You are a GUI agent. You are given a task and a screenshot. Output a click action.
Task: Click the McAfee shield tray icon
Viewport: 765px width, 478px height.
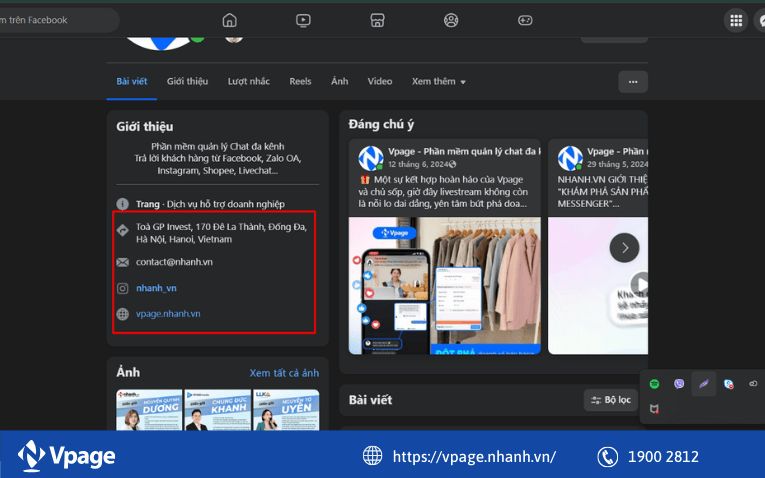pyautogui.click(x=654, y=409)
